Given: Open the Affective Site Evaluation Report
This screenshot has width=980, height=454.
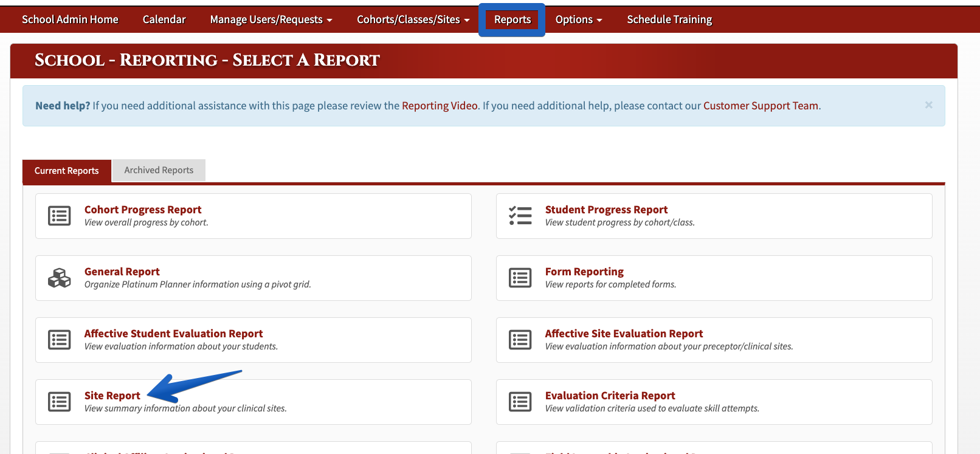Looking at the screenshot, I should click(624, 334).
